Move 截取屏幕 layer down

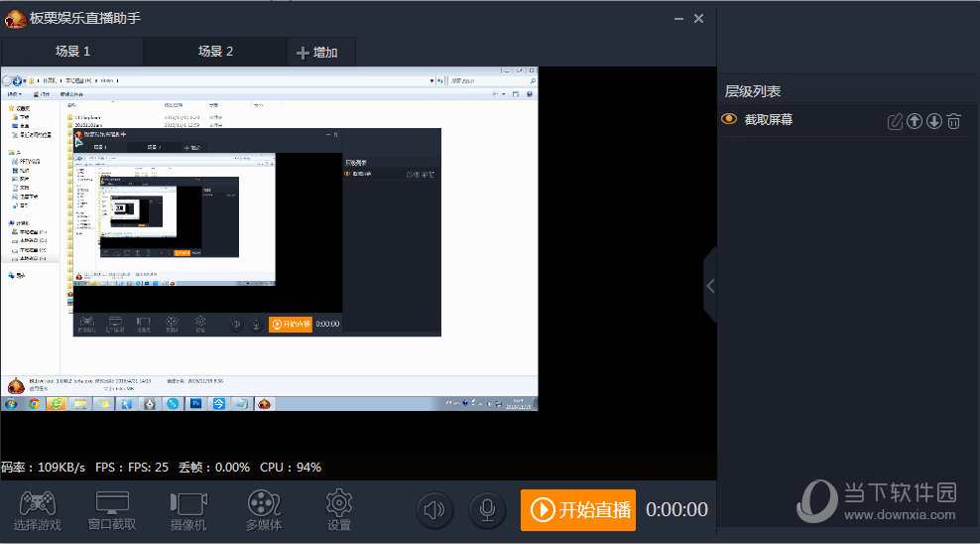[x=933, y=121]
